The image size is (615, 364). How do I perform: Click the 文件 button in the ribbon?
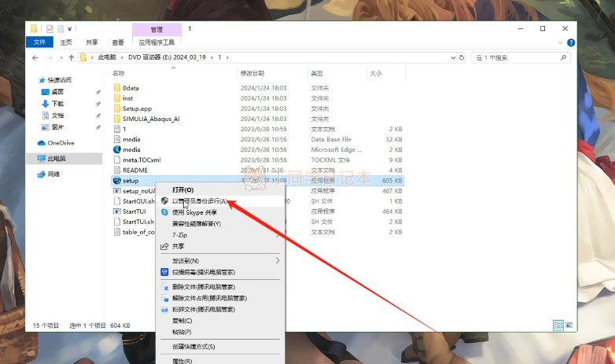(39, 42)
